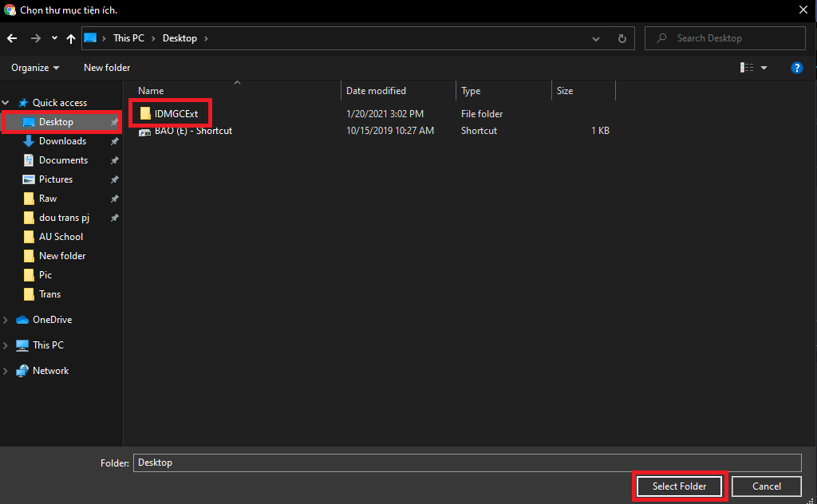Click the IDMGCExt folder icon
The width and height of the screenshot is (817, 504).
(145, 113)
